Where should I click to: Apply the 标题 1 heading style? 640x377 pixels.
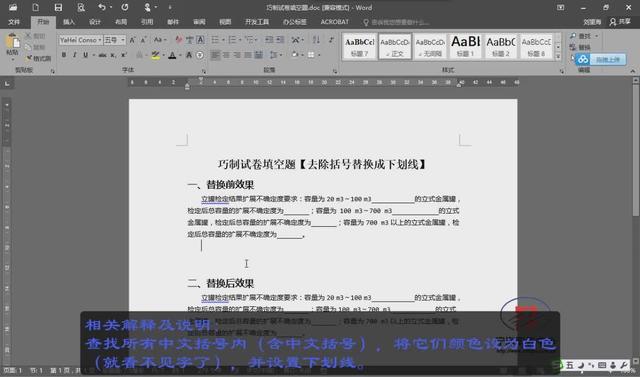pyautogui.click(x=465, y=46)
